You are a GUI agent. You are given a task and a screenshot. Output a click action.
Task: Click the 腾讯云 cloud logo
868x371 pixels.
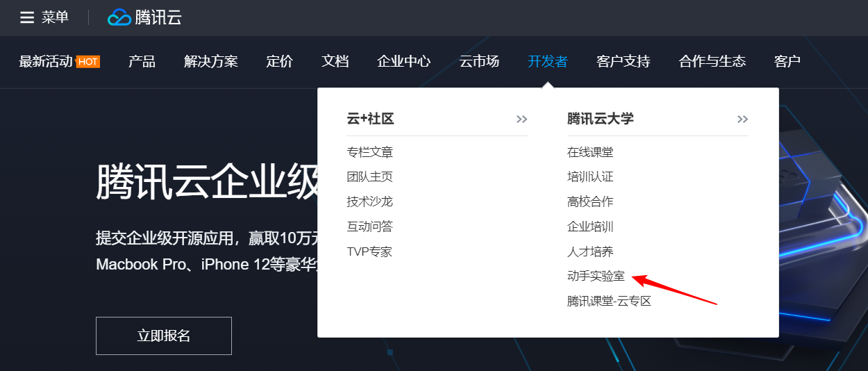pyautogui.click(x=144, y=17)
